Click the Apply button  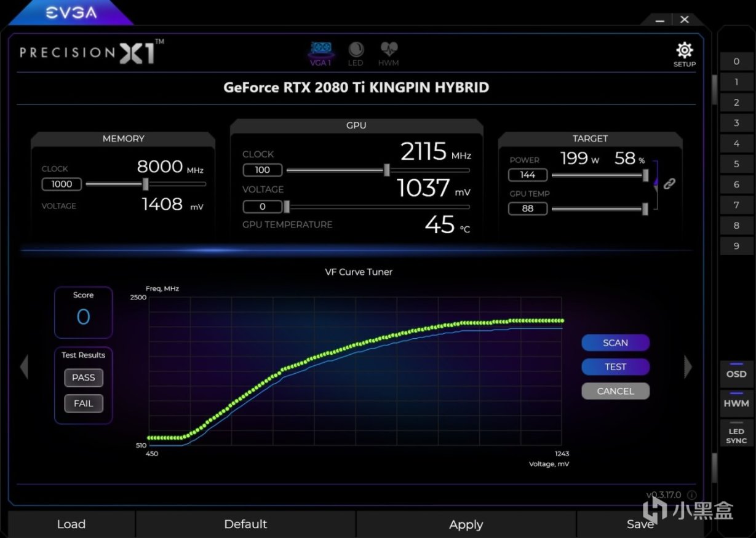coord(466,524)
